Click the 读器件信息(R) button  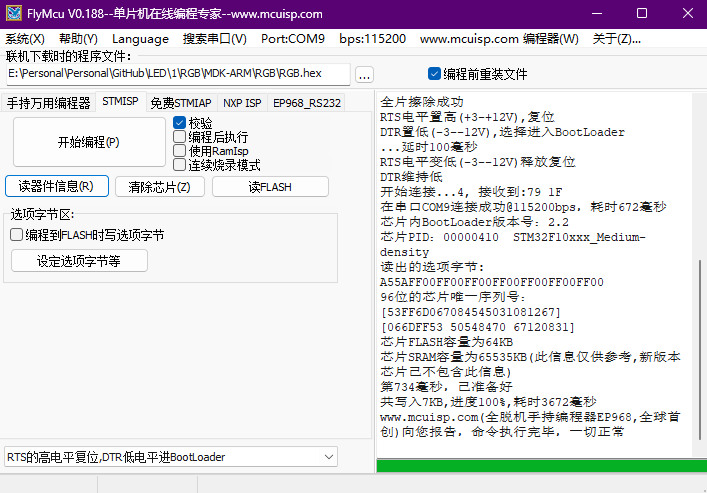click(57, 186)
